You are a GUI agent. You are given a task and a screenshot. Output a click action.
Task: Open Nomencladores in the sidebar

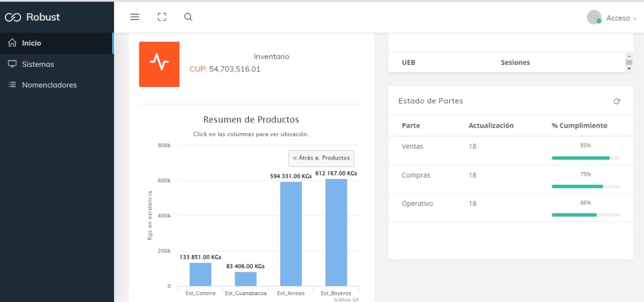click(x=49, y=85)
